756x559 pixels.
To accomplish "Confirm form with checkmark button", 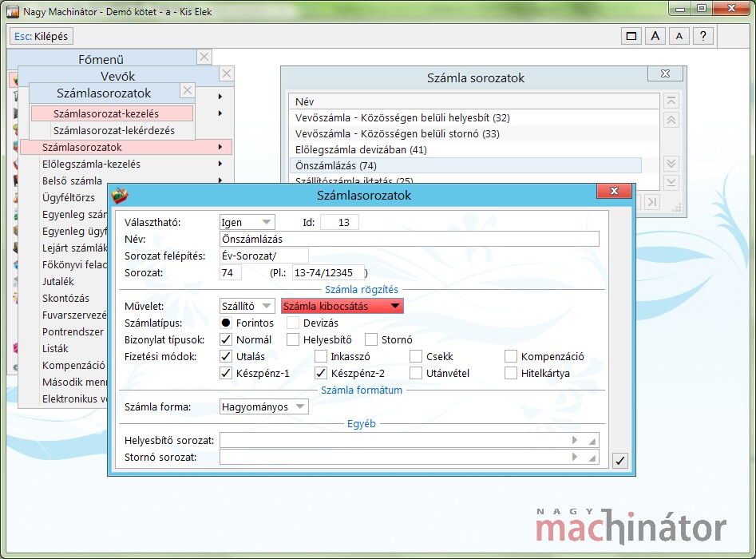I will tap(620, 461).
